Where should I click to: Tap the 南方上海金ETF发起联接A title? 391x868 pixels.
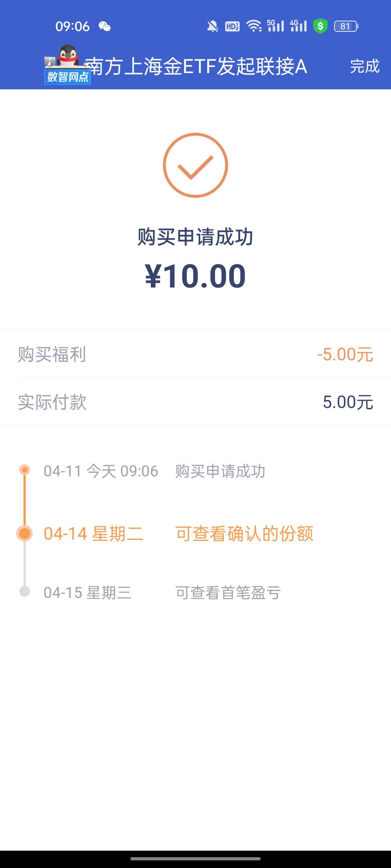pos(196,67)
